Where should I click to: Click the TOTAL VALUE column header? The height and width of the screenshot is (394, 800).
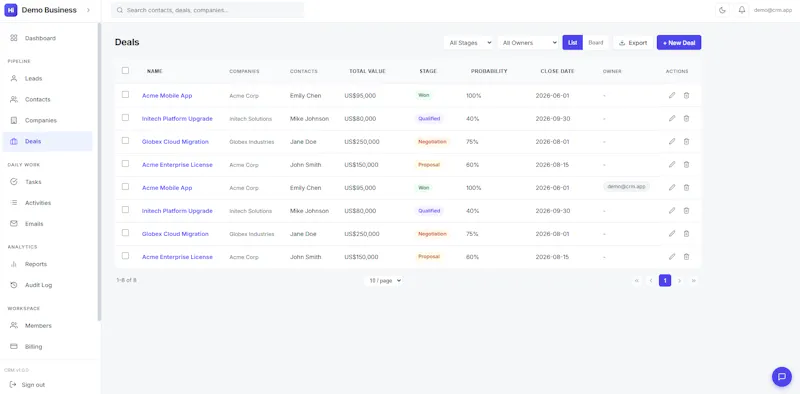pos(367,71)
